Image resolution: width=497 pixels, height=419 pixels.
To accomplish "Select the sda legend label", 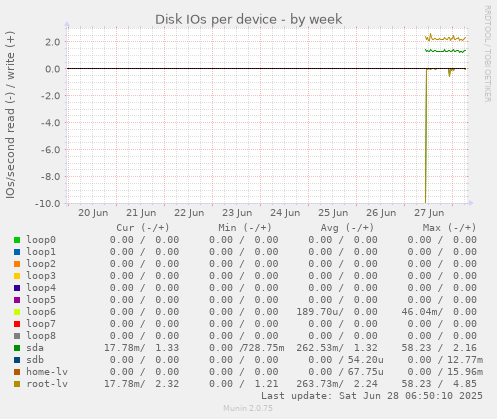I will pyautogui.click(x=35, y=348).
